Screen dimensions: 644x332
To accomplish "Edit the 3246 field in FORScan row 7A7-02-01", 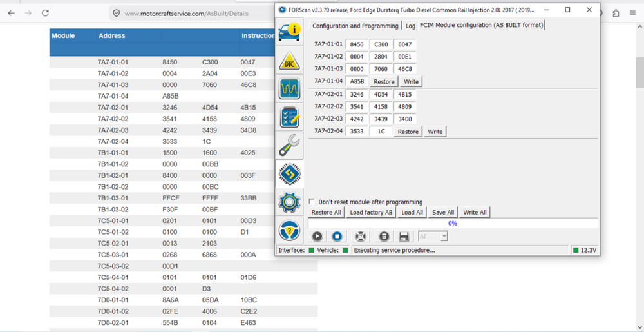I will pyautogui.click(x=356, y=94).
